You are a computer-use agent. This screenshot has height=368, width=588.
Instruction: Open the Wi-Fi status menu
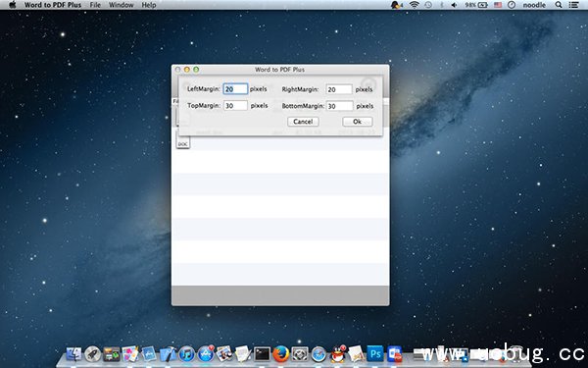pos(414,5)
